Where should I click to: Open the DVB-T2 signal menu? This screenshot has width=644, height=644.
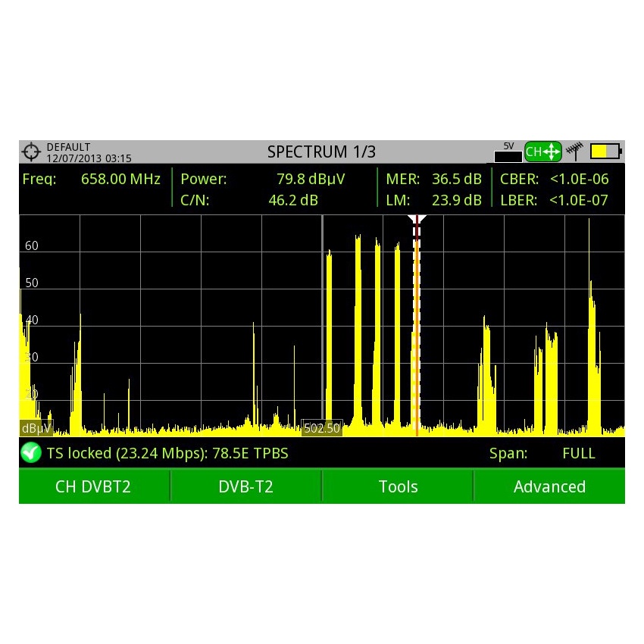tap(245, 486)
